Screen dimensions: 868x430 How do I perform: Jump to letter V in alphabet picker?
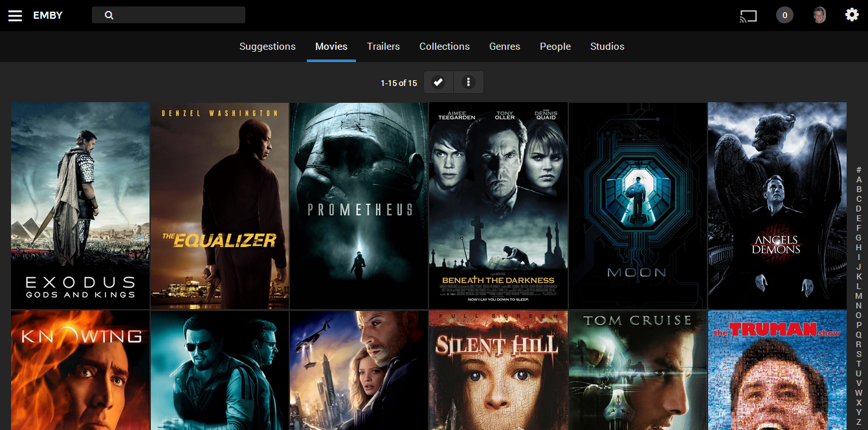[x=859, y=383]
